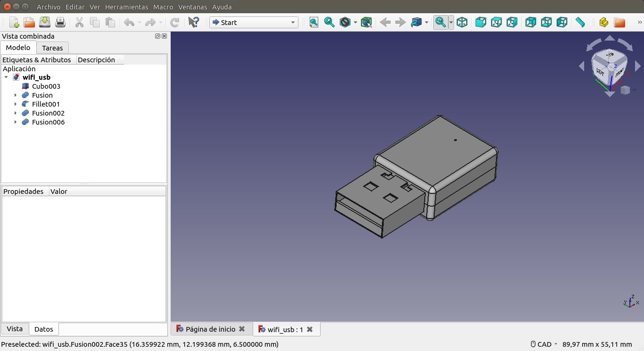Click the What's This help cursor icon
Viewport: 644px width, 351px height.
[x=193, y=22]
